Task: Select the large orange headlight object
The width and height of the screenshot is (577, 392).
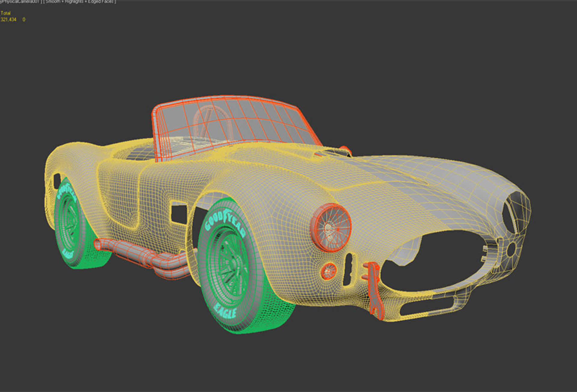Action: (331, 228)
